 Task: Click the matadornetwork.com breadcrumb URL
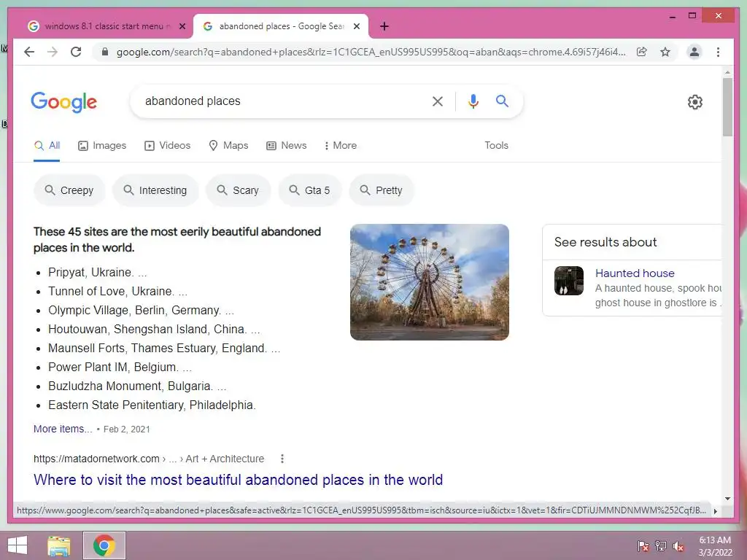[149, 459]
